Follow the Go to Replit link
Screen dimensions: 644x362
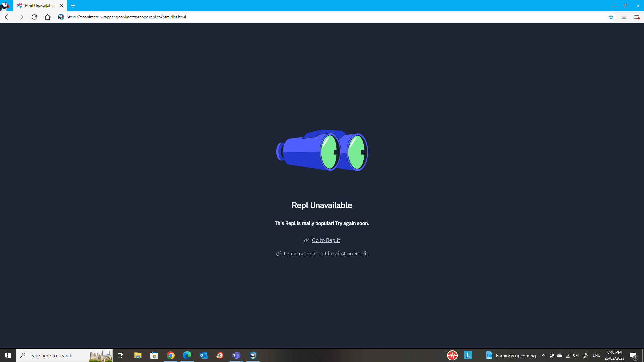pos(326,240)
